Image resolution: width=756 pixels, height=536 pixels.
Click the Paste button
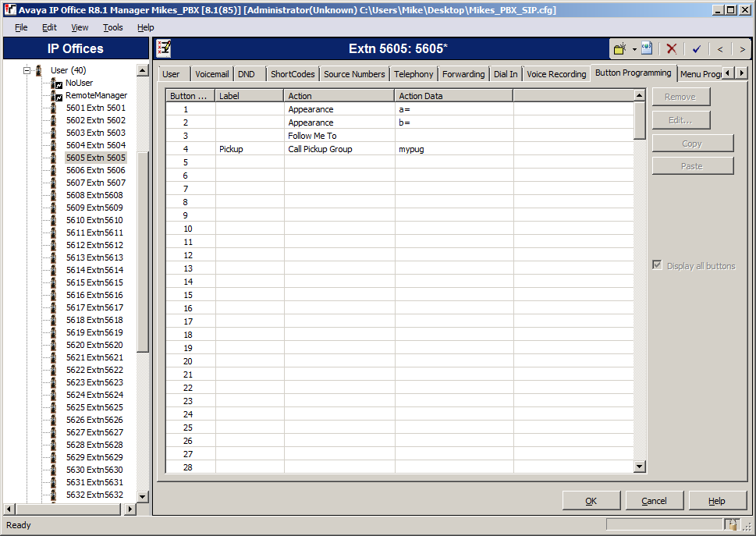point(692,166)
